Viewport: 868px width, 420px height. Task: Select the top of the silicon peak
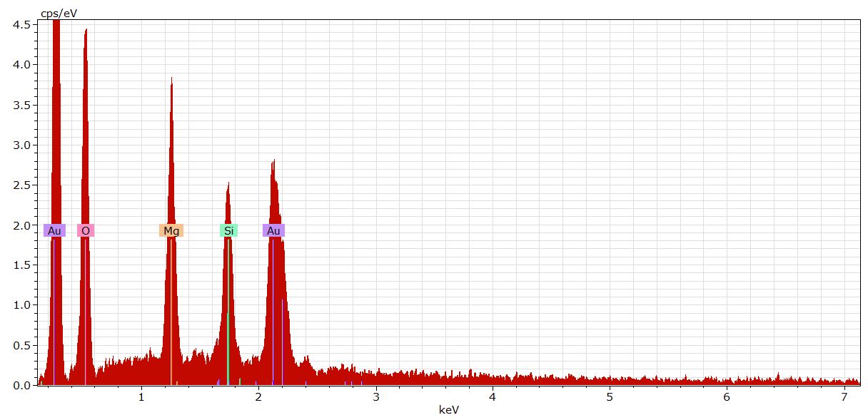coord(228,184)
